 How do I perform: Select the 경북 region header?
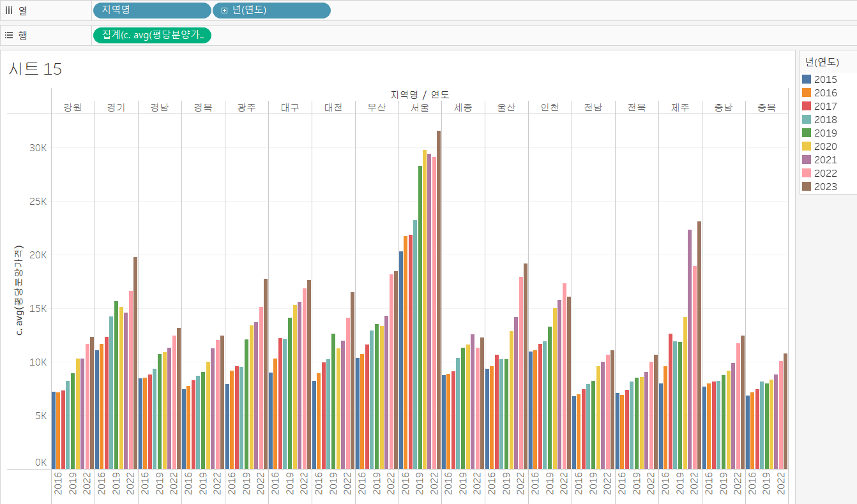pos(203,107)
